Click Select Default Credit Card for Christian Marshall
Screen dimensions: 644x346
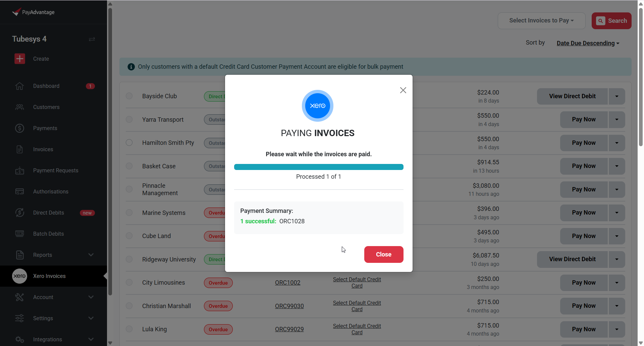pos(357,306)
